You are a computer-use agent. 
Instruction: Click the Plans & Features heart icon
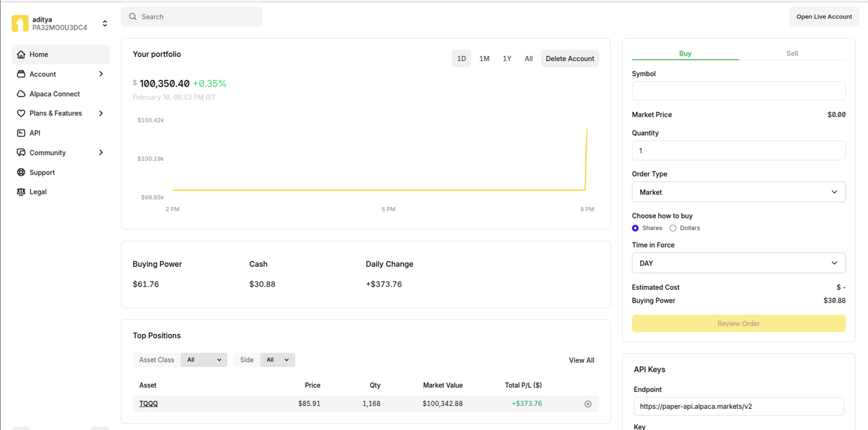point(21,113)
